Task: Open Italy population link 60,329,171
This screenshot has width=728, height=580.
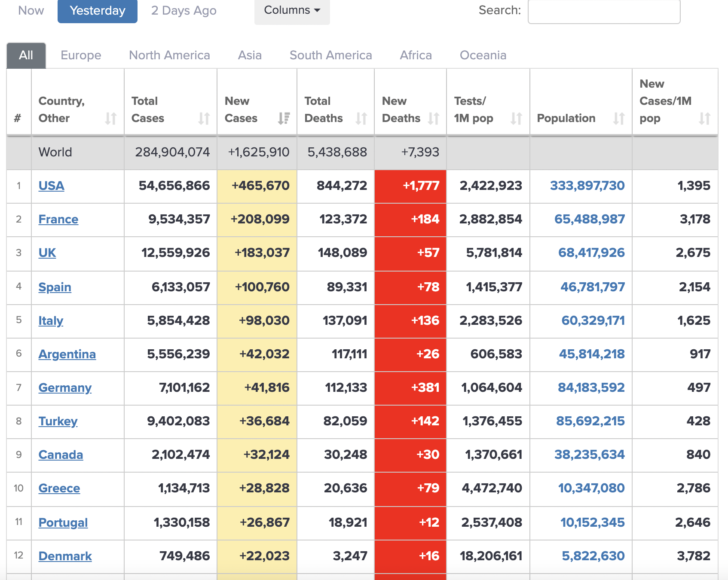Action: (593, 321)
